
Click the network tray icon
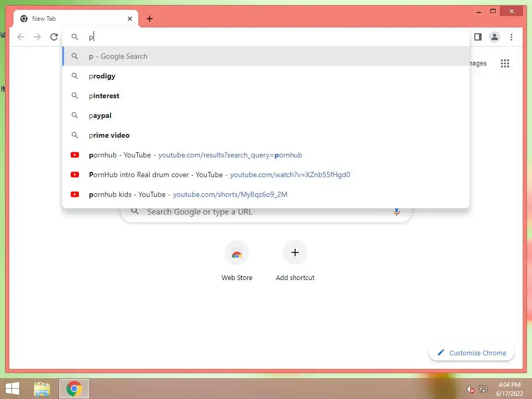pos(483,389)
